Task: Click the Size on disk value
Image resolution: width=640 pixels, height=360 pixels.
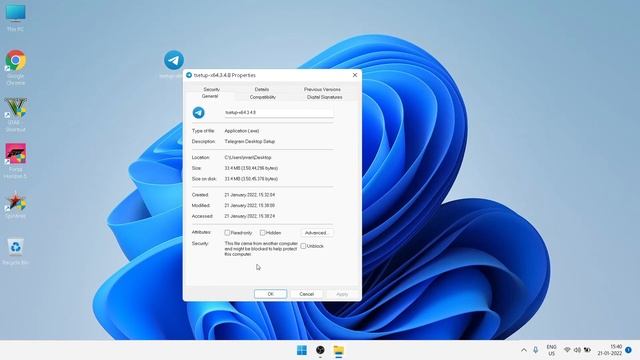Action: pyautogui.click(x=251, y=179)
